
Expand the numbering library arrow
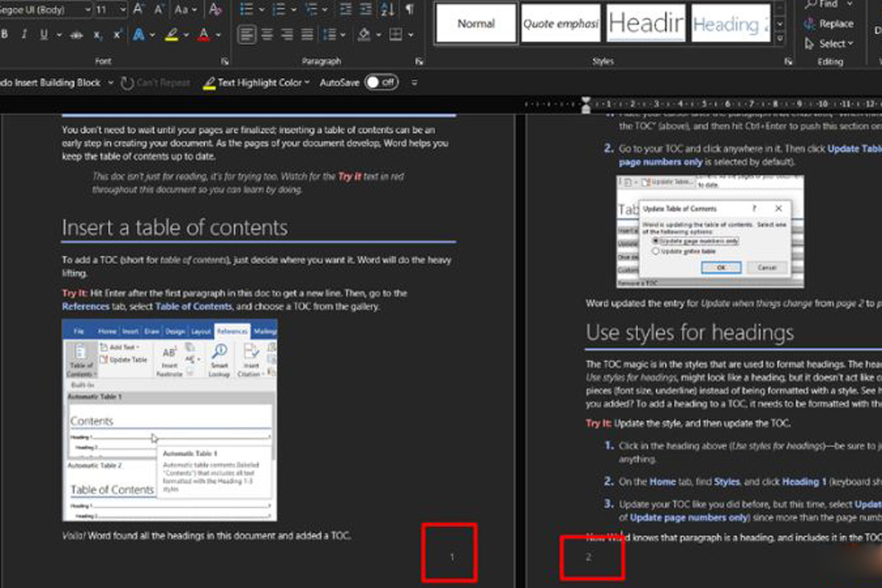293,10
